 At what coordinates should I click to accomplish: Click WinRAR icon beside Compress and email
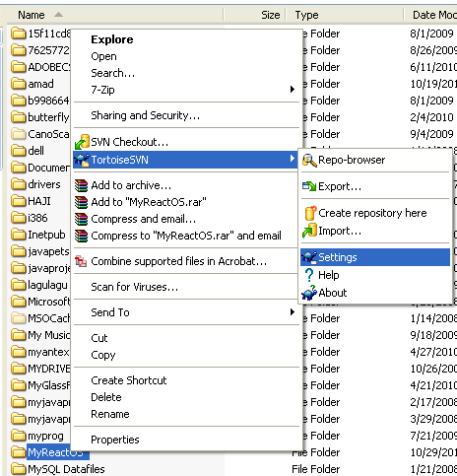point(81,219)
